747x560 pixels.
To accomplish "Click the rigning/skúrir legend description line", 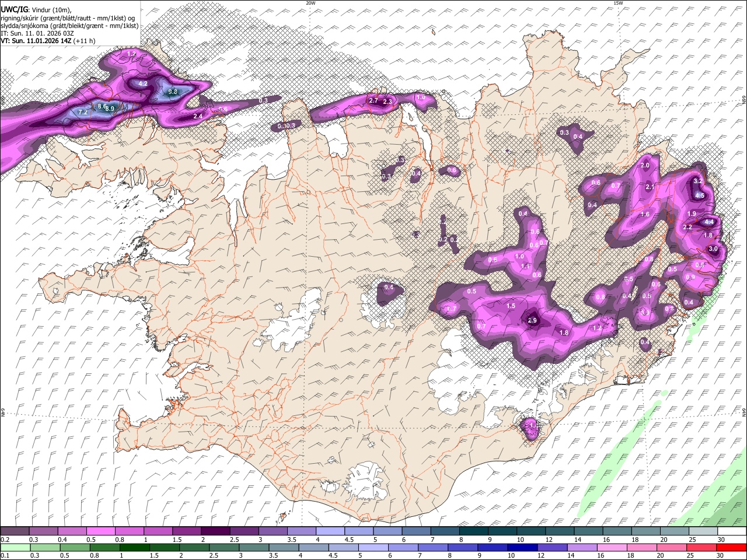I will tap(68, 18).
